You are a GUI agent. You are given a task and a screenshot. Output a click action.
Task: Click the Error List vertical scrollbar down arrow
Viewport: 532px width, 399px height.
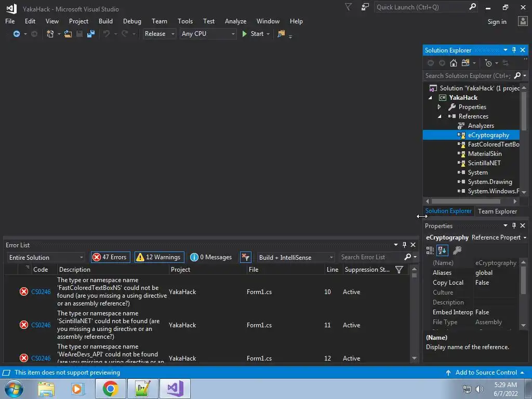[414, 358]
